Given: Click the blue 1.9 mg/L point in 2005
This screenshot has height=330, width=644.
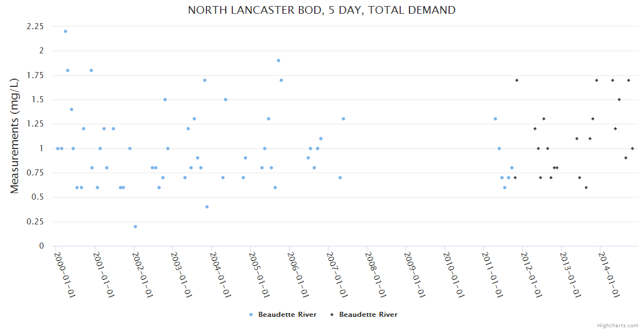Looking at the screenshot, I should 279,61.
